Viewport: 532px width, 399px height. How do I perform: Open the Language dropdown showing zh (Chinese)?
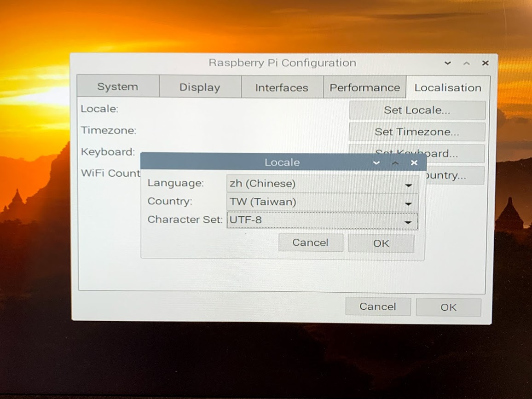click(x=322, y=184)
